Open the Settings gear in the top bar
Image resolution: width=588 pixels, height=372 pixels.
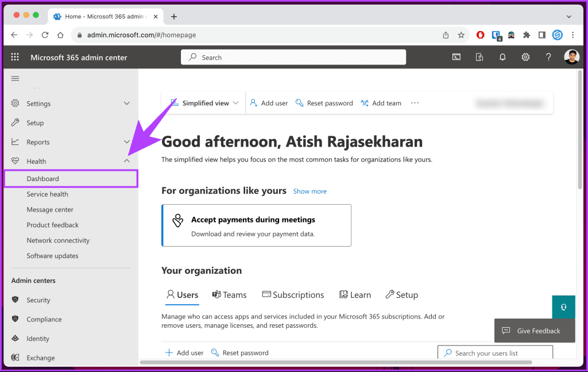pyautogui.click(x=525, y=57)
